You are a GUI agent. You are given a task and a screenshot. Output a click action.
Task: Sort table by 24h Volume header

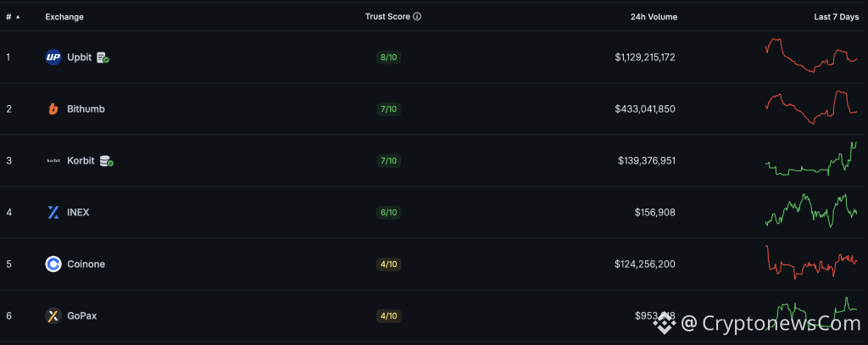[x=654, y=17]
